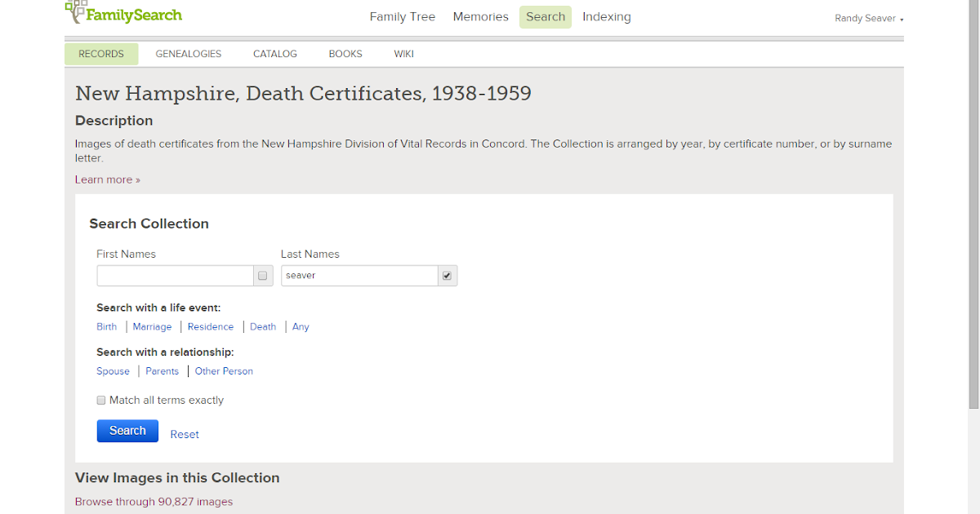The image size is (980, 514).
Task: Switch to the Wiki tab
Action: tap(404, 54)
